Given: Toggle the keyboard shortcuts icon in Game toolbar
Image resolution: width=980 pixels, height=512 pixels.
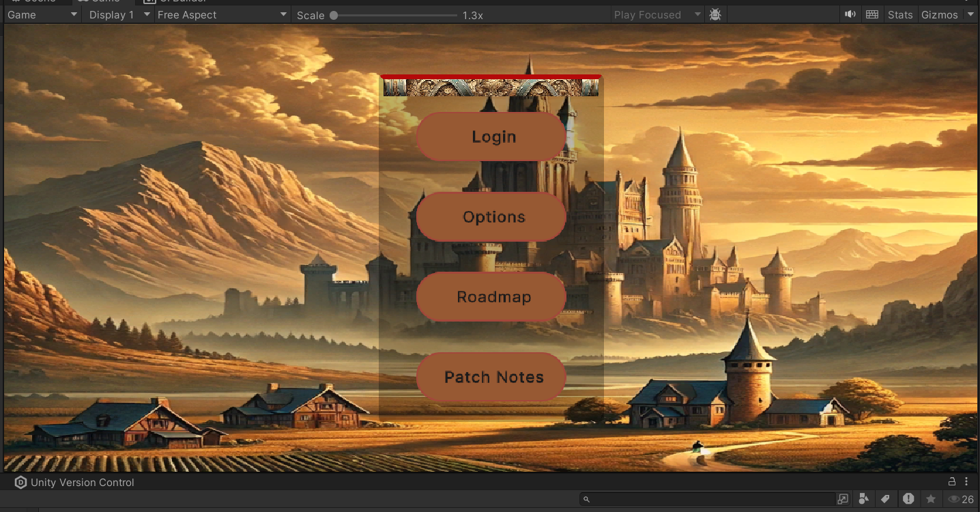Looking at the screenshot, I should (871, 14).
